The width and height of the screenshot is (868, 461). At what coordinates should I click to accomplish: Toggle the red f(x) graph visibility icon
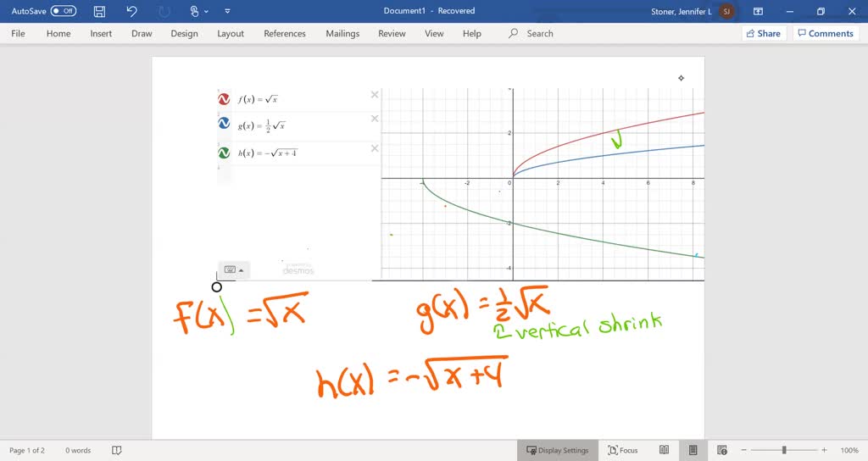click(x=224, y=99)
